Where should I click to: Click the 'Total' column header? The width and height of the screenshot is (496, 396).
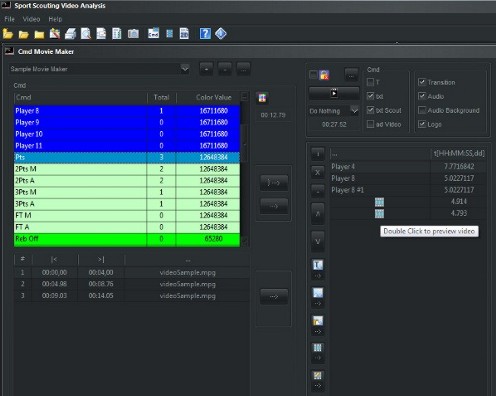tap(161, 97)
